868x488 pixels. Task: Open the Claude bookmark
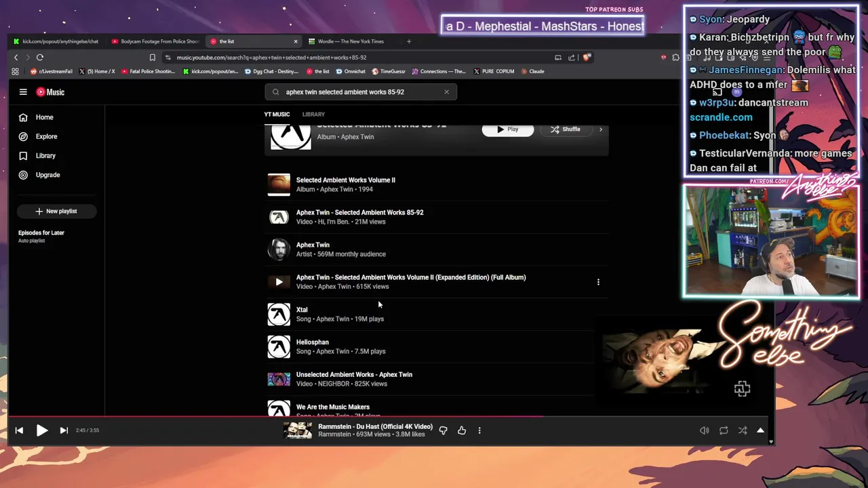coord(532,71)
